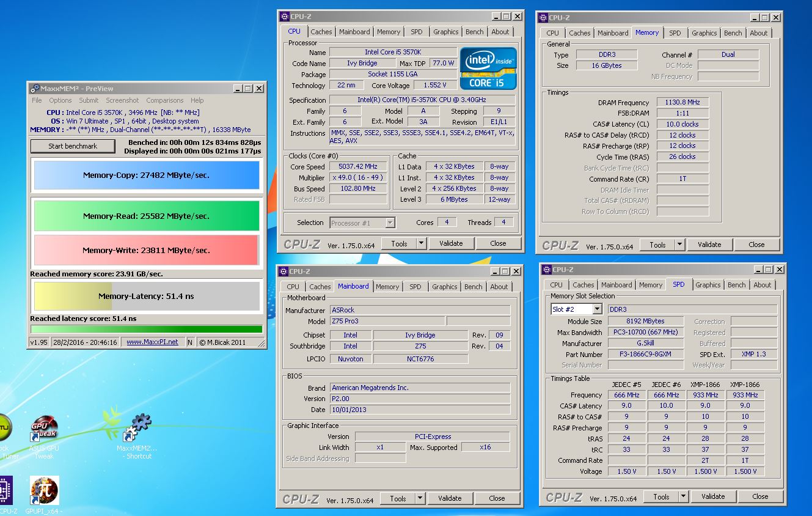The image size is (812, 516).
Task: Click the title bar icon of CPU-Z Memory window
Action: pos(543,18)
